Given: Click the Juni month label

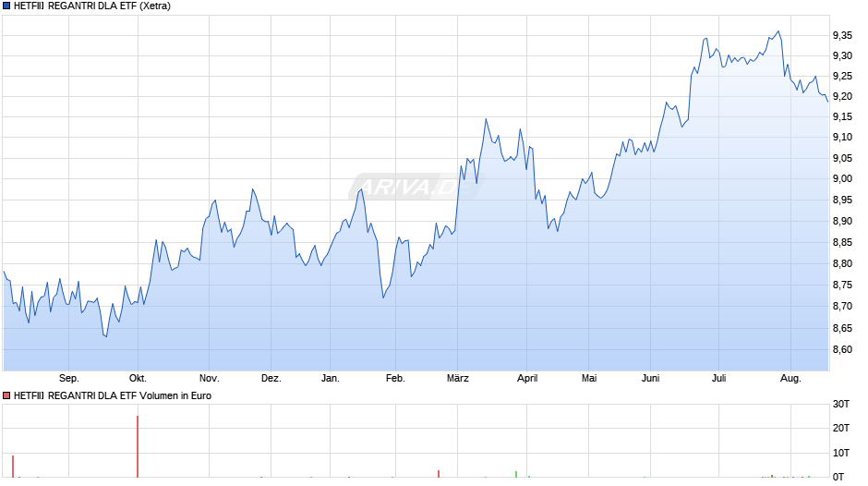Looking at the screenshot, I should point(651,379).
